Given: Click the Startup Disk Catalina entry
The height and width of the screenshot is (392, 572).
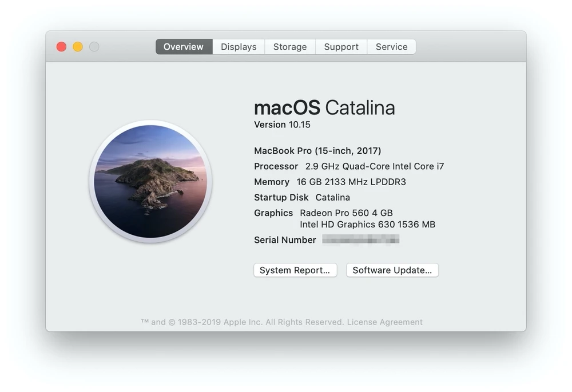Looking at the screenshot, I should 332,197.
